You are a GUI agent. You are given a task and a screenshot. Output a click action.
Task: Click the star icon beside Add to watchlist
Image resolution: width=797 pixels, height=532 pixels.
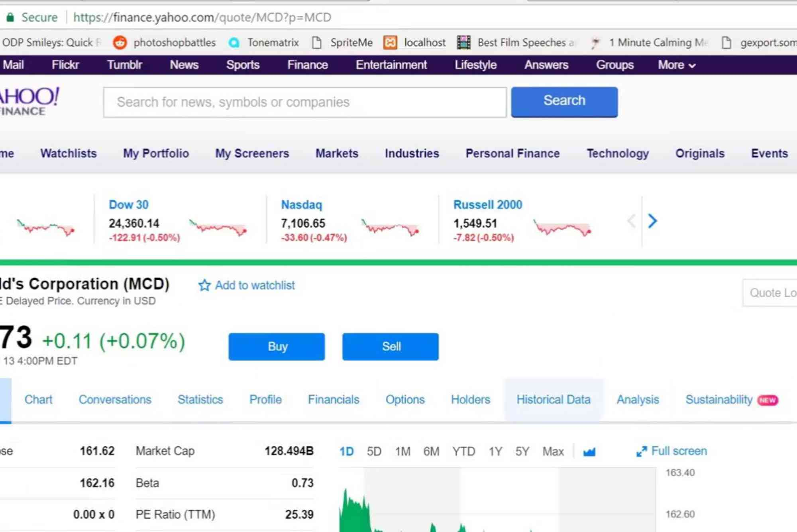pyautogui.click(x=204, y=285)
